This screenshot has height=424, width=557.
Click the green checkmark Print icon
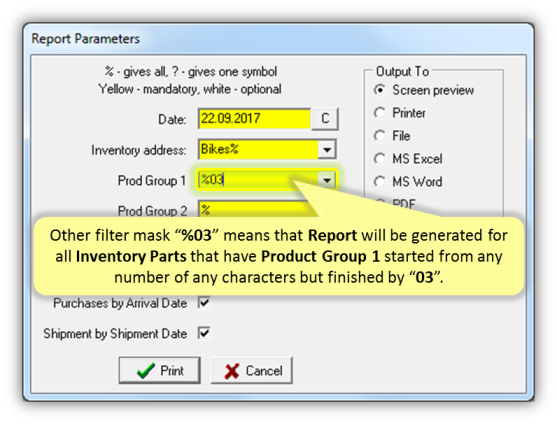pos(146,370)
